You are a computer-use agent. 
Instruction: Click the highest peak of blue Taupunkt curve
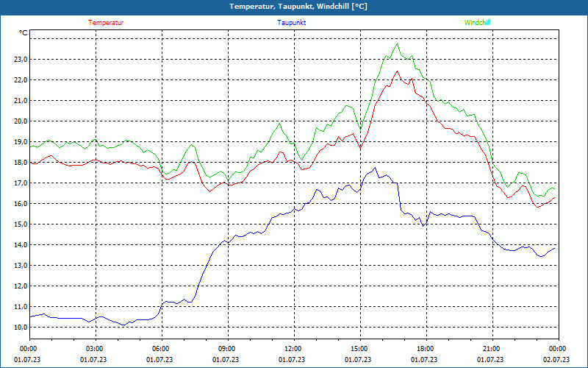(376, 168)
